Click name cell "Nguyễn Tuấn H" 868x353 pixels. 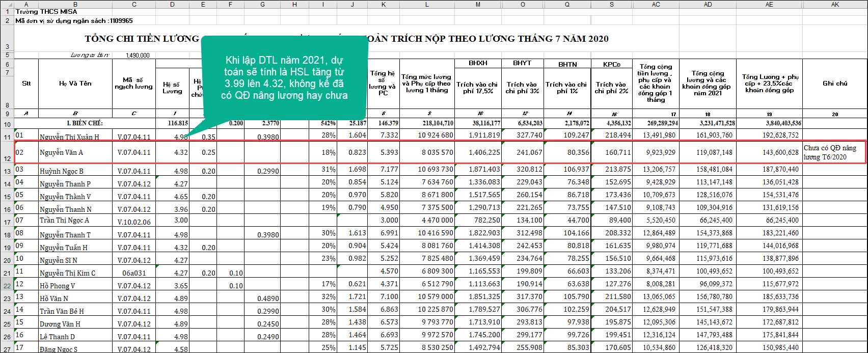[75, 246]
